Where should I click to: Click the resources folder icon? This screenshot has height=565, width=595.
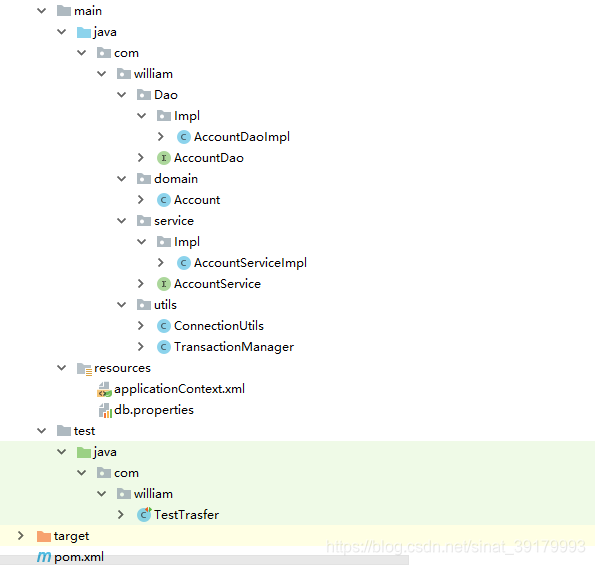pos(84,368)
